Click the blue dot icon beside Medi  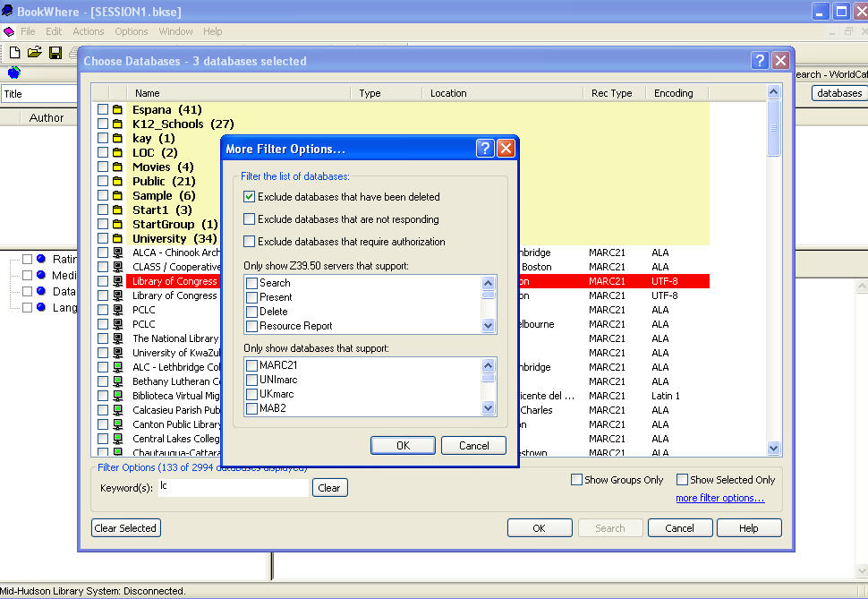41,275
